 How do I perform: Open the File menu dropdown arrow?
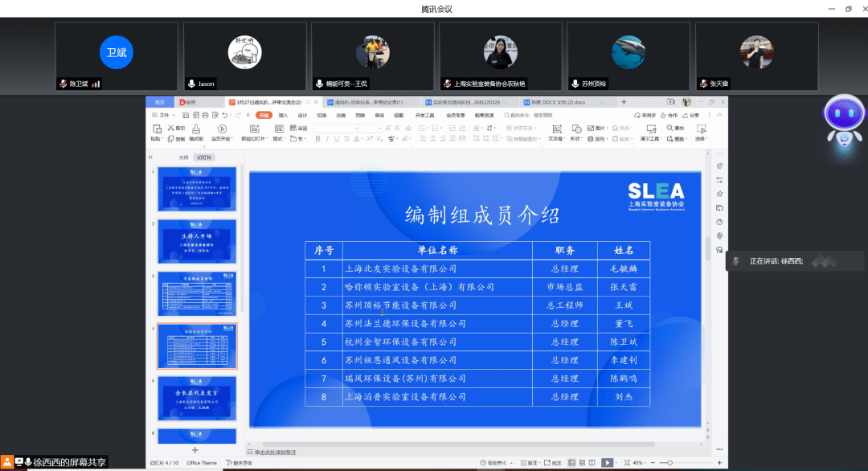coord(174,115)
